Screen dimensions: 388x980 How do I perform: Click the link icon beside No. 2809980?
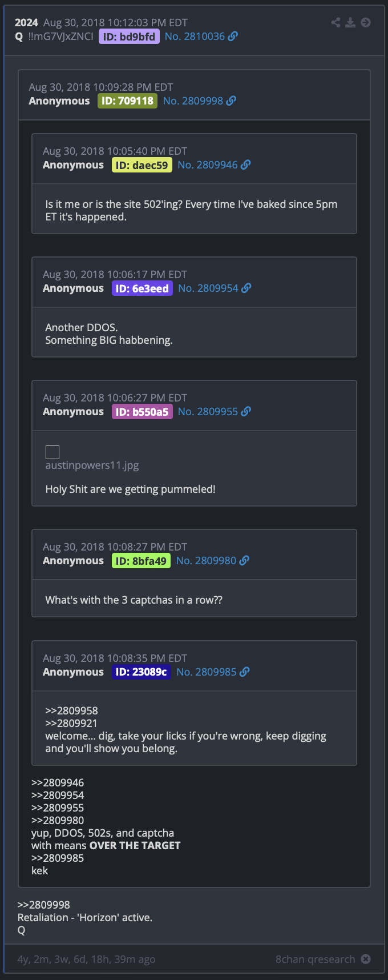(244, 560)
